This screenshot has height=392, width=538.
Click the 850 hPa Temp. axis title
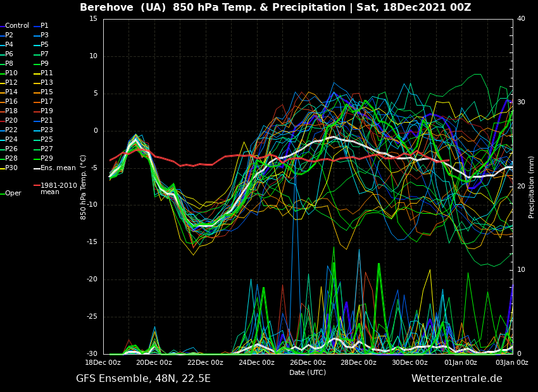[x=83, y=187]
